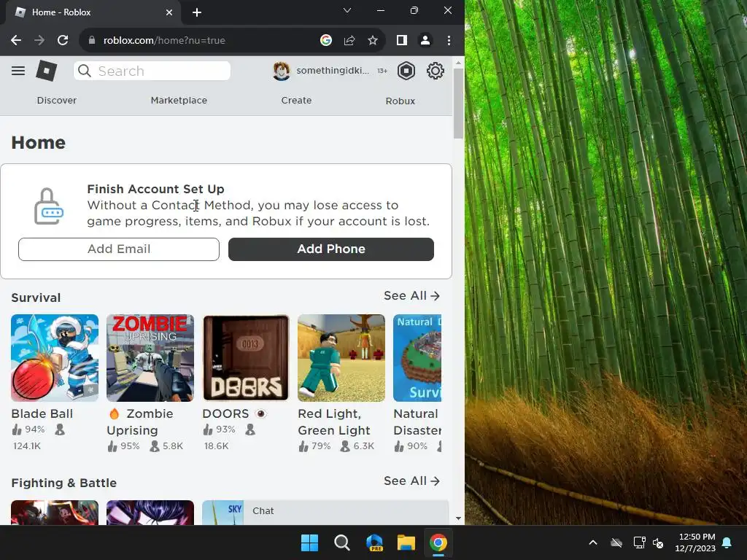The image size is (747, 560).
Task: Click the search magnifier icon in Roblox
Action: pyautogui.click(x=85, y=71)
